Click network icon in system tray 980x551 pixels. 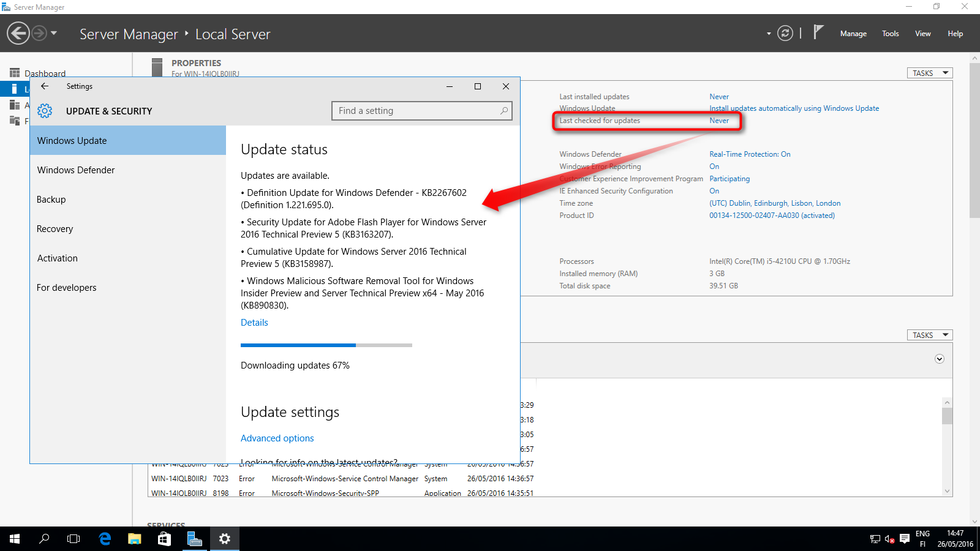point(875,539)
